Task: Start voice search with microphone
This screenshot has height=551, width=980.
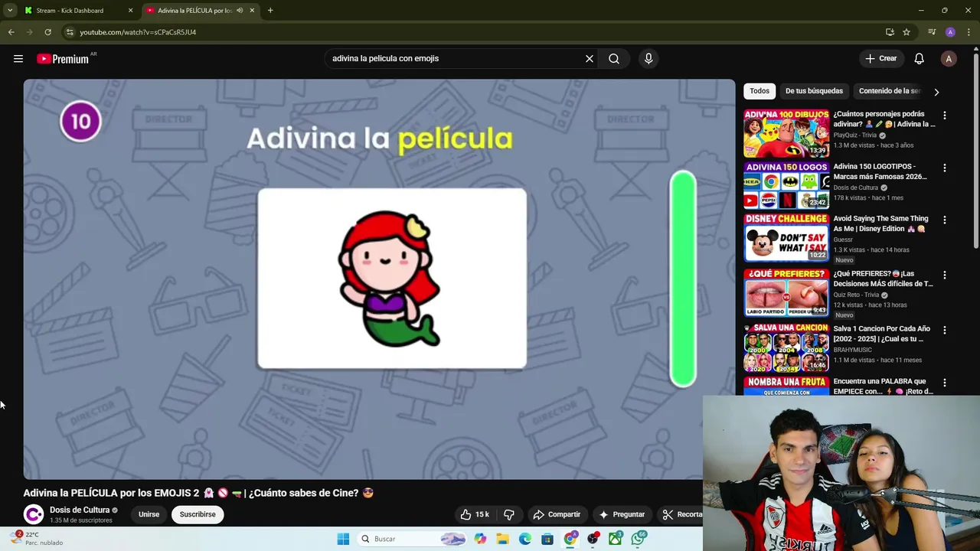Action: 648,58
